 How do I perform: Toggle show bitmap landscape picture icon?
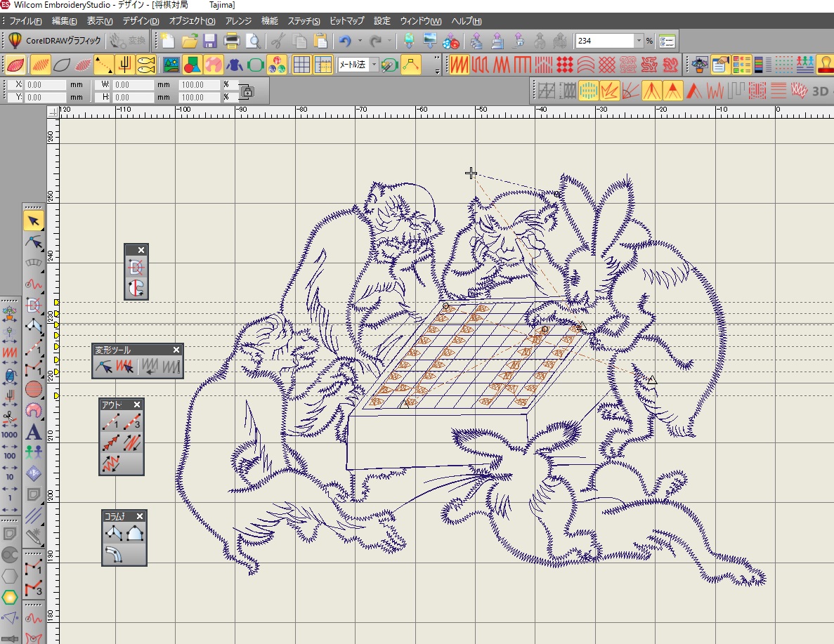[171, 65]
